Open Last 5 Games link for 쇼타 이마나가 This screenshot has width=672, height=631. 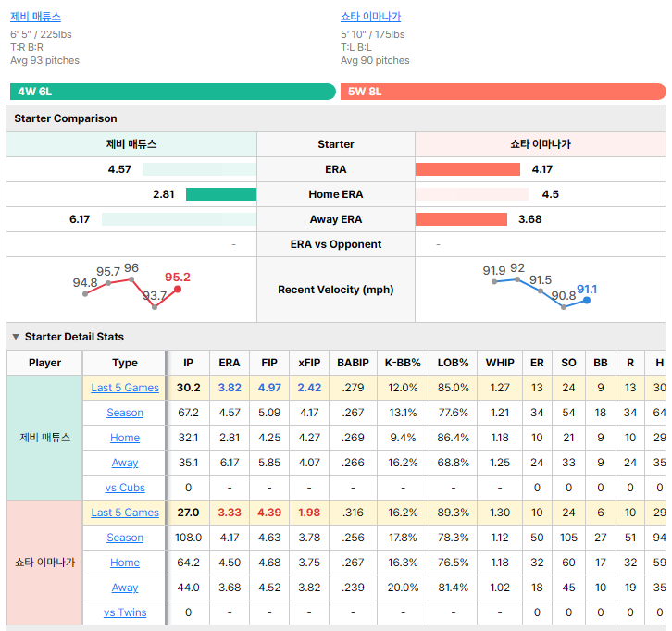pyautogui.click(x=125, y=513)
